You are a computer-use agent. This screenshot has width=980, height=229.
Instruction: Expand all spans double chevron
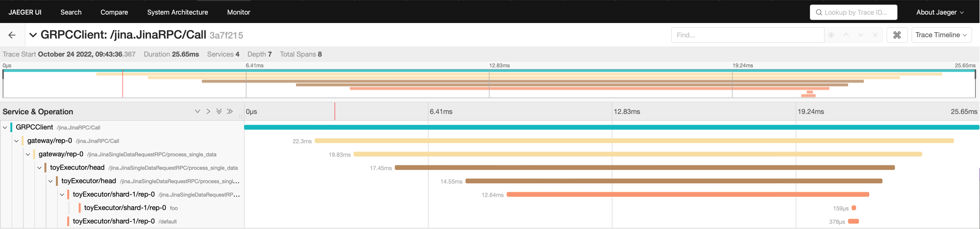(x=219, y=111)
